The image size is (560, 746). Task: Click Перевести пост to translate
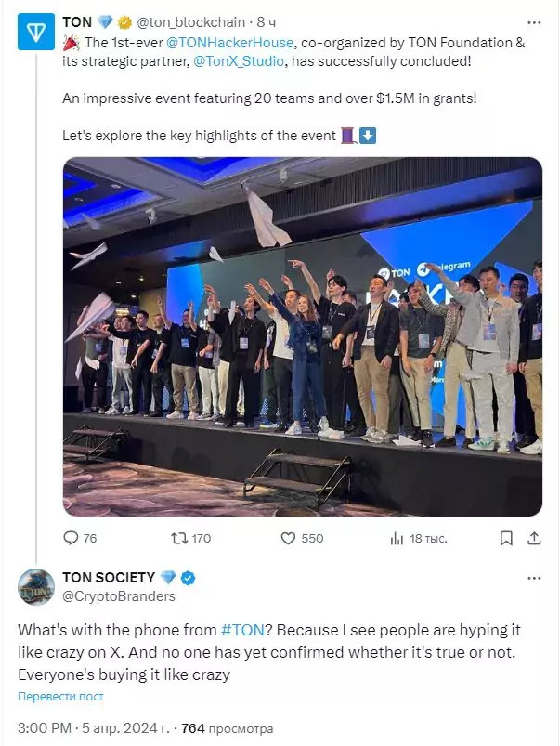pyautogui.click(x=60, y=696)
